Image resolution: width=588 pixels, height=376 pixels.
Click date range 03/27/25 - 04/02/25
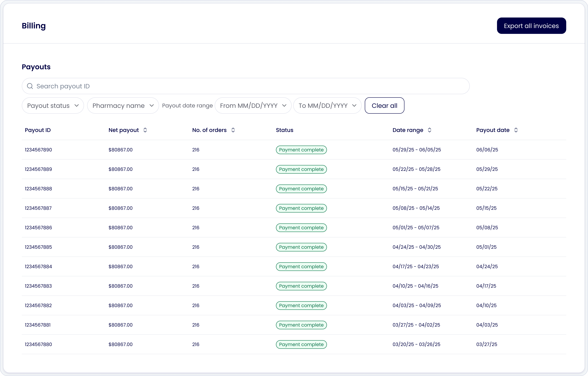416,325
